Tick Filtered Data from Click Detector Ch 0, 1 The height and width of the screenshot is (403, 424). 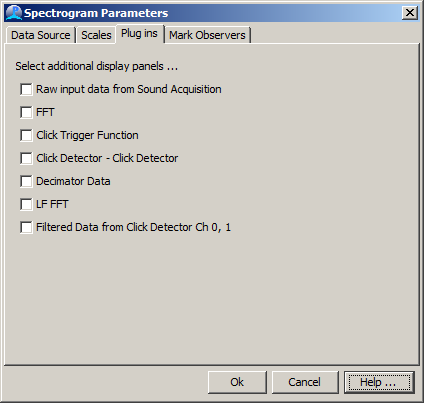pyautogui.click(x=26, y=227)
